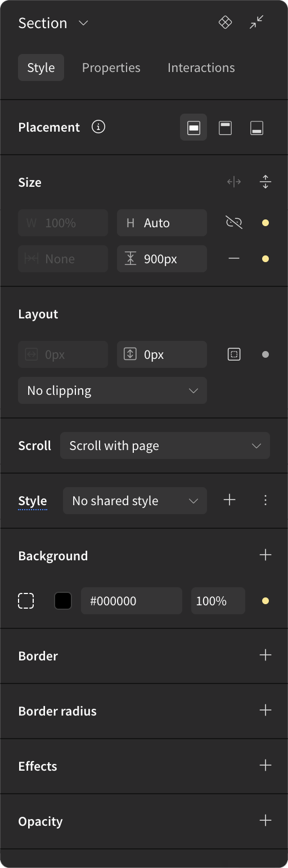288x868 pixels.
Task: Open the Scroll with page dropdown
Action: coord(165,446)
